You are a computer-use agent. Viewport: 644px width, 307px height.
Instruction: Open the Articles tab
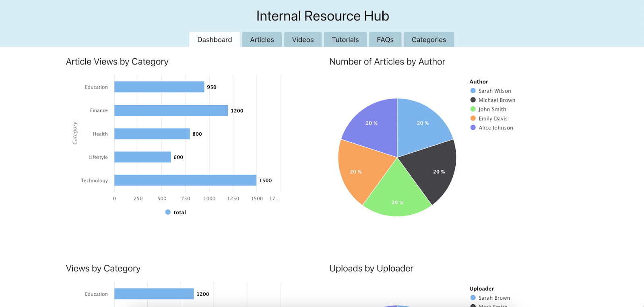click(x=262, y=40)
